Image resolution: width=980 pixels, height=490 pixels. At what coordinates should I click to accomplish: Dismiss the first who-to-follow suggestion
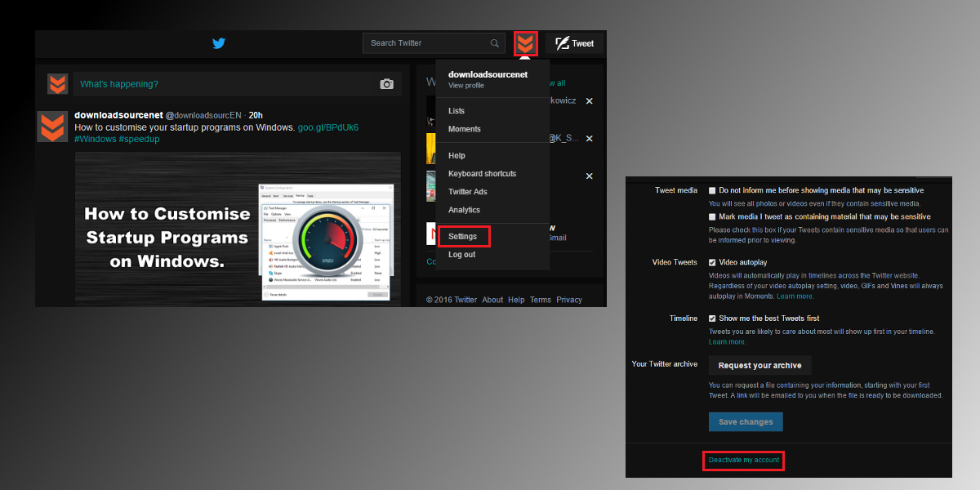pyautogui.click(x=589, y=101)
